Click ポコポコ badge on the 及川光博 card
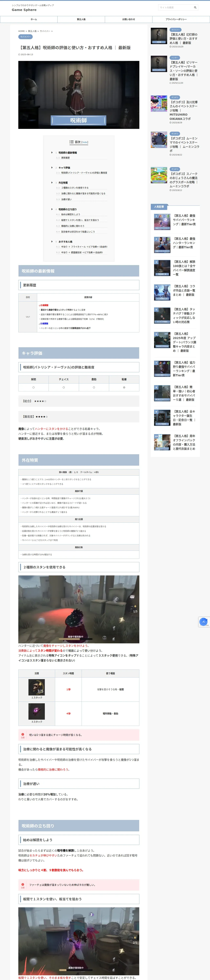The width and height of the screenshot is (210, 980). [175, 97]
